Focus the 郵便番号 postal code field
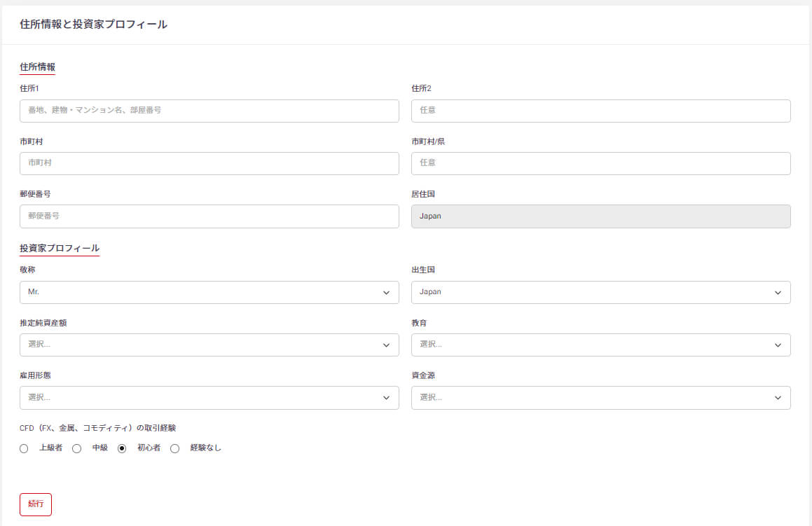This screenshot has width=812, height=526. coord(209,216)
